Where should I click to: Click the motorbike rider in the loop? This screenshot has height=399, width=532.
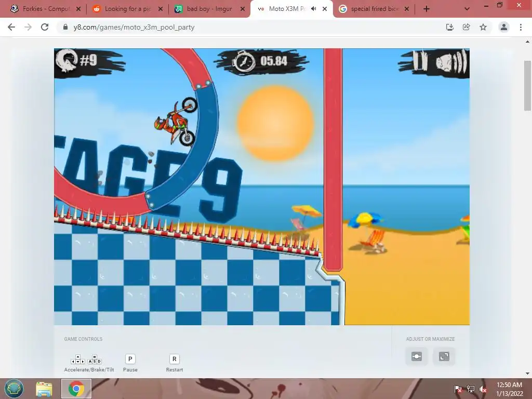(176, 121)
